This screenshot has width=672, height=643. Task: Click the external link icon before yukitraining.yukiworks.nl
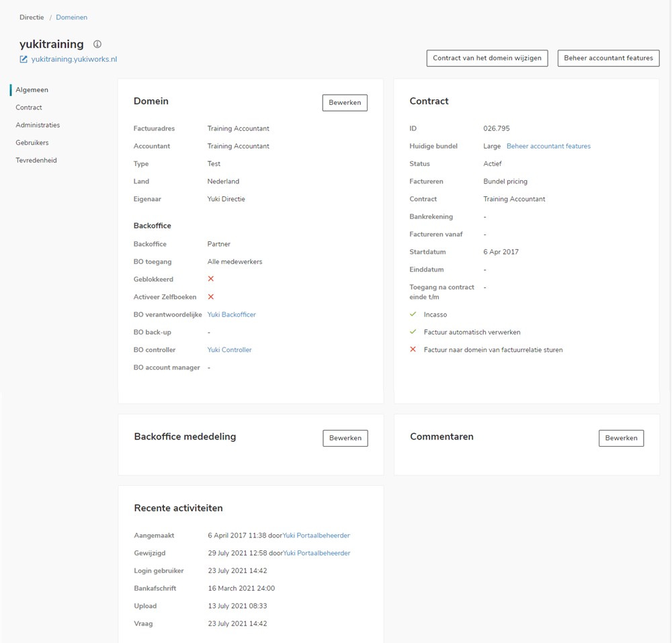point(24,60)
